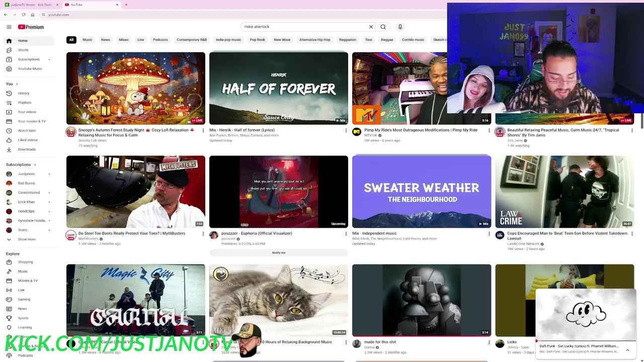Open options menu for MythBusters steel toe video
Screen dimensions: 644x362
click(203, 234)
